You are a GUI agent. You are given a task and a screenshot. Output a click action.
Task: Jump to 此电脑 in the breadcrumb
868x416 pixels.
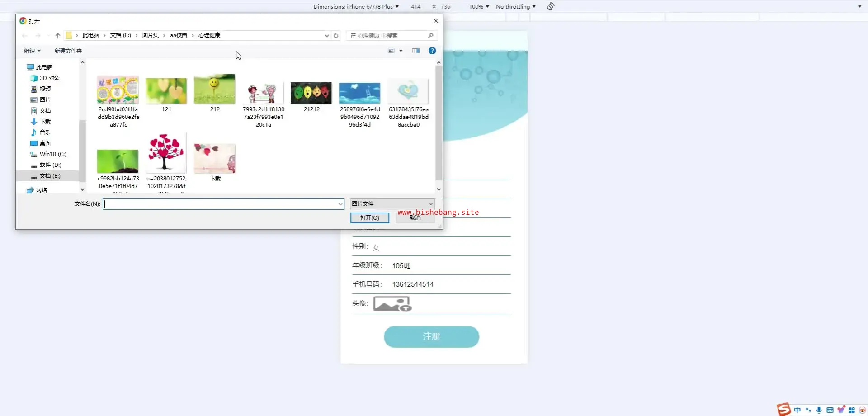pyautogui.click(x=91, y=35)
